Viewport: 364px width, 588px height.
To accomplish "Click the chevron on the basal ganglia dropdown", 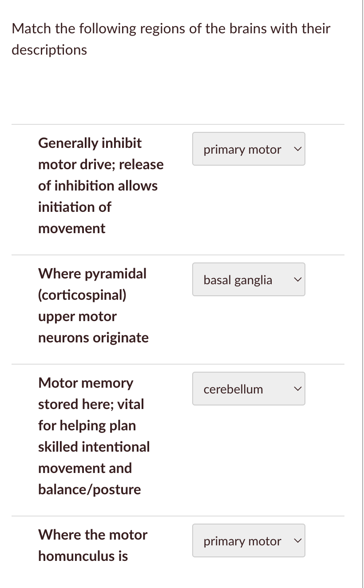I will pos(298,279).
